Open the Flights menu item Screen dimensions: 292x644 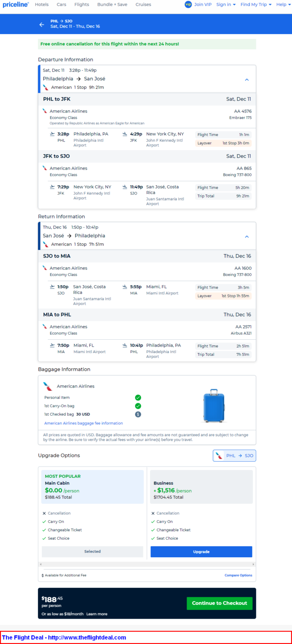[81, 4]
